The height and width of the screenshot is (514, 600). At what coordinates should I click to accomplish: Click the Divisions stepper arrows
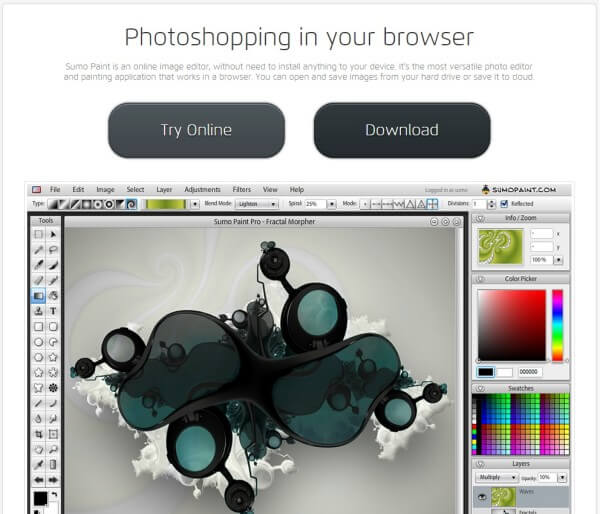tap(492, 204)
